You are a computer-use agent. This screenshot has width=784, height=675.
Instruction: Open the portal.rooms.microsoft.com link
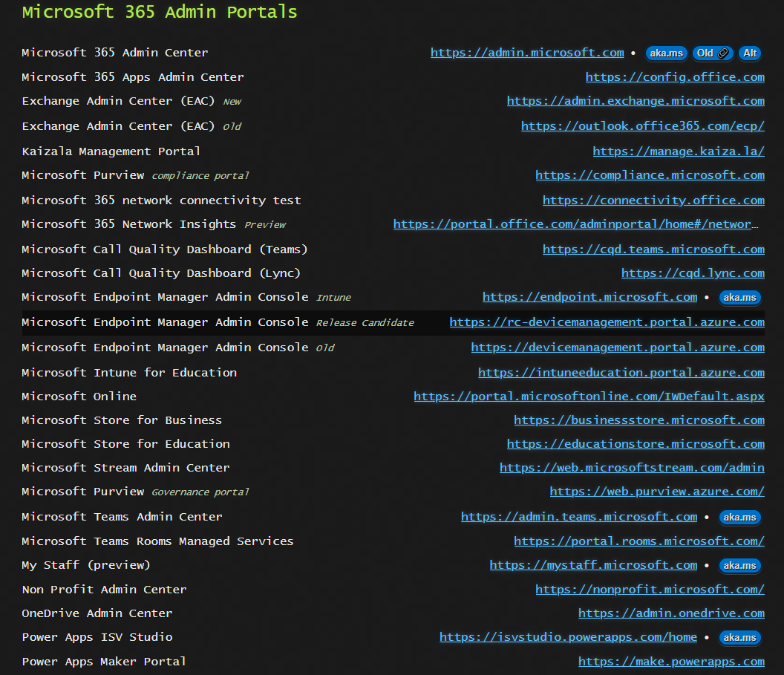tap(639, 541)
